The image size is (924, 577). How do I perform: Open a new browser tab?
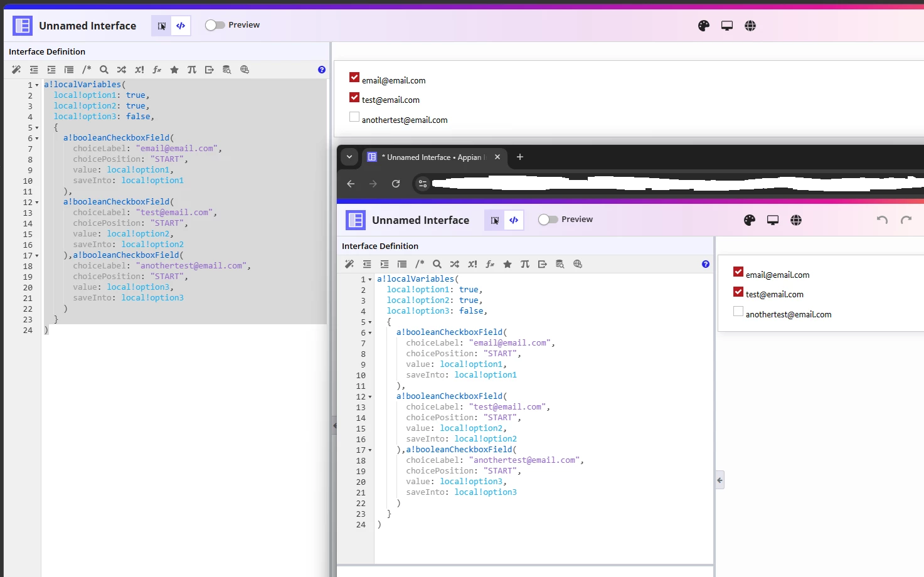pos(519,157)
